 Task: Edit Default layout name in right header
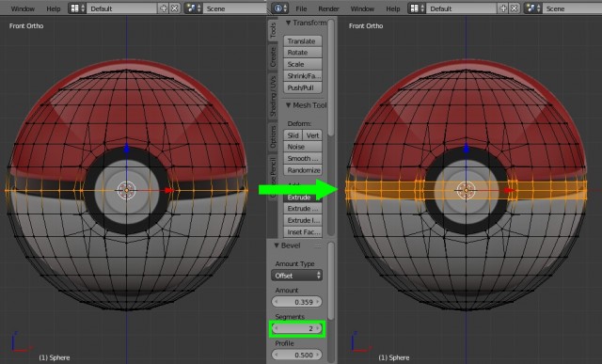pos(462,8)
